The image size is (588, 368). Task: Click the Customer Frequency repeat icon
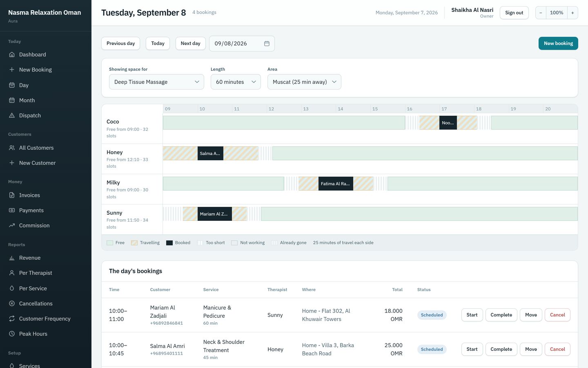[12, 319]
